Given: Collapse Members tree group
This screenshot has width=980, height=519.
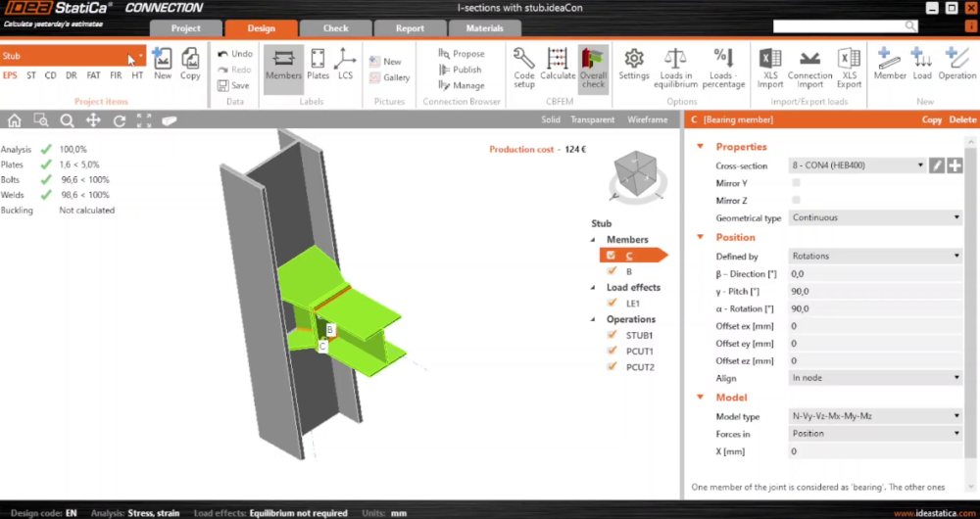Looking at the screenshot, I should [x=593, y=240].
